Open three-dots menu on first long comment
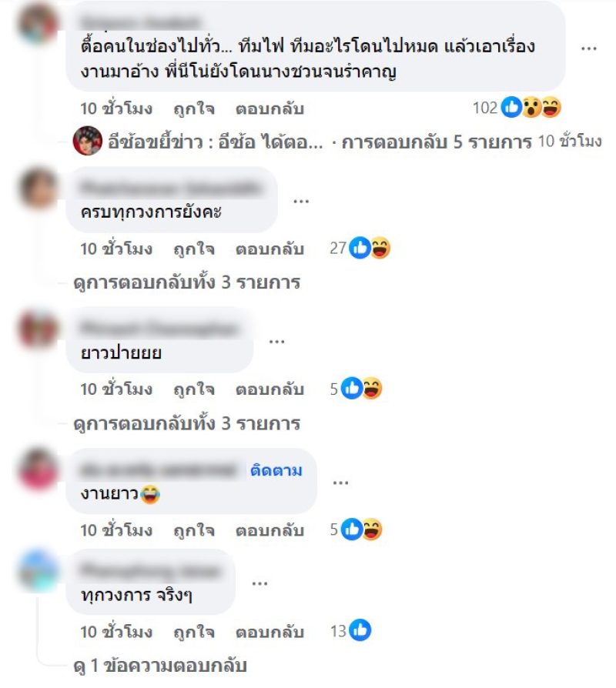 click(589, 48)
